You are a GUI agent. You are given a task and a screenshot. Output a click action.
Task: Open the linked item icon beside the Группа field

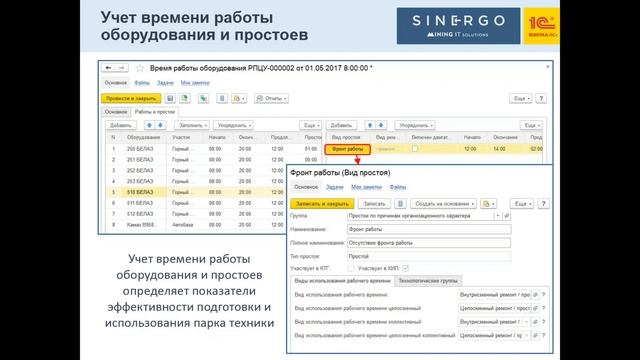[507, 216]
